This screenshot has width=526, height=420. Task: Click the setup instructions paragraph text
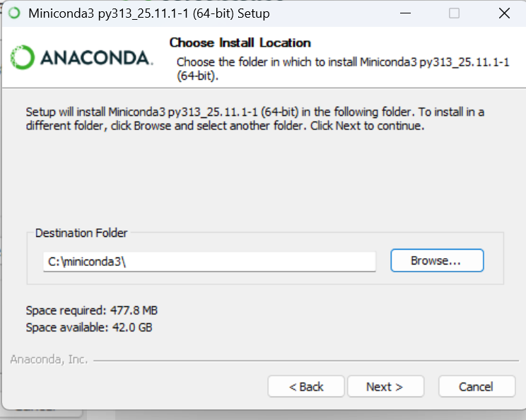pyautogui.click(x=255, y=119)
